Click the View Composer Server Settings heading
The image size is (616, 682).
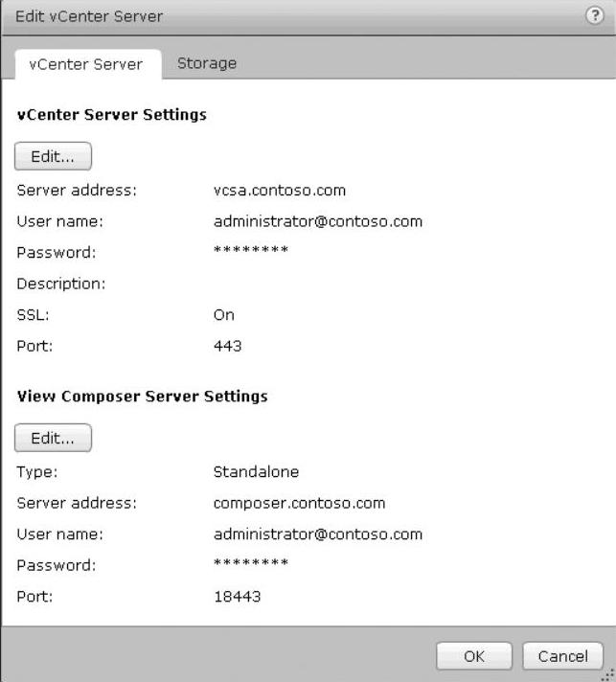(x=143, y=396)
